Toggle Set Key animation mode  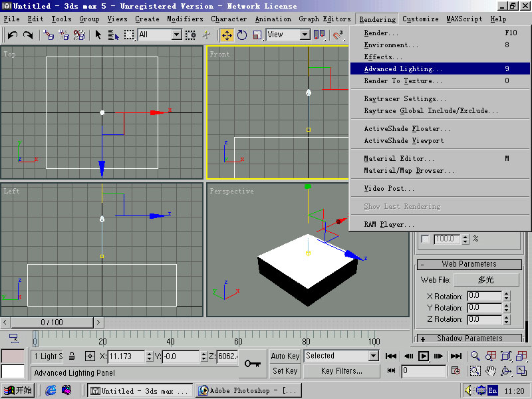click(285, 371)
